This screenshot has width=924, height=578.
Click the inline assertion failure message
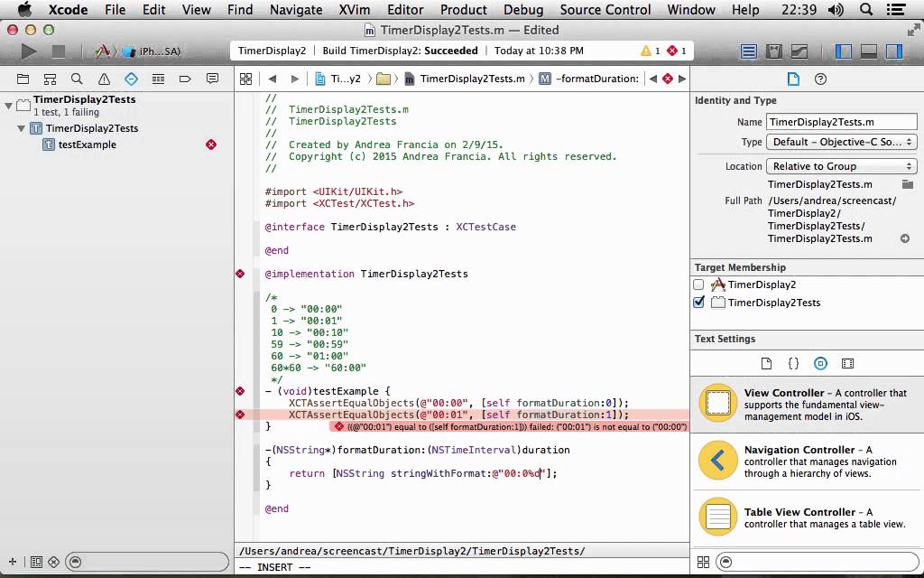click(511, 426)
